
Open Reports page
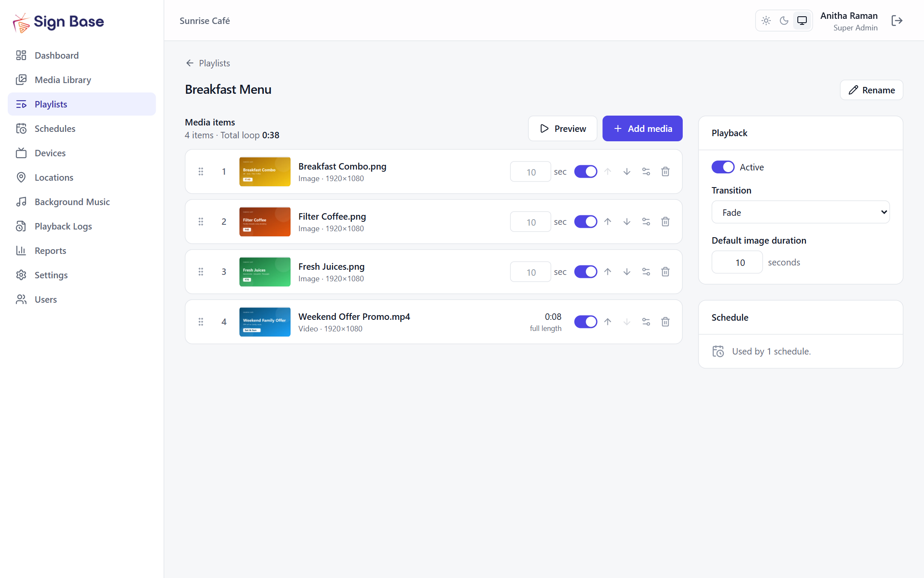[x=82, y=250]
